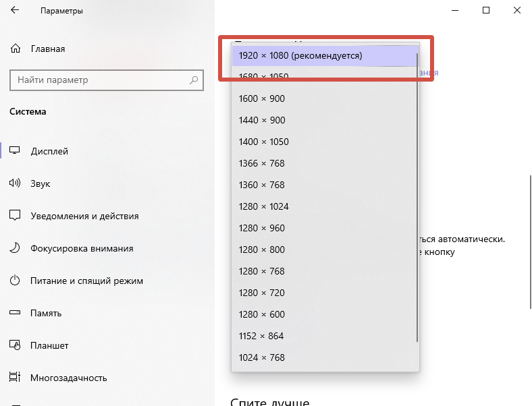
Task: Click the Память storage icon
Action: 15,313
